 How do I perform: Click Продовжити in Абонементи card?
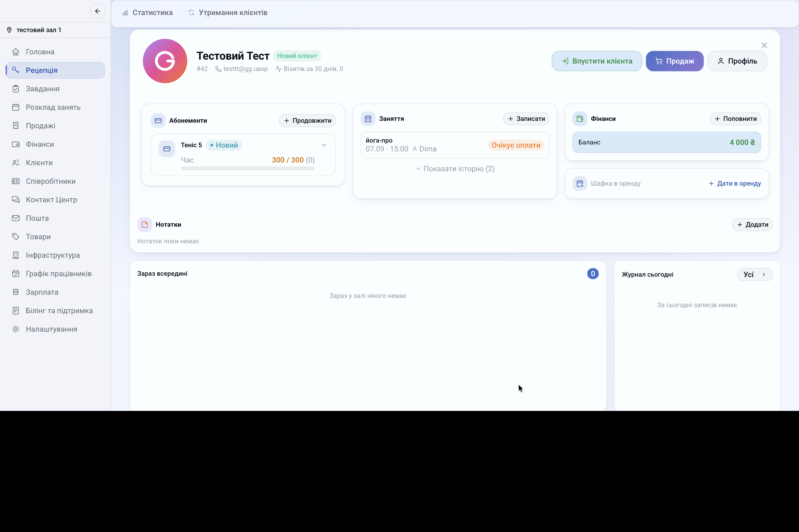pos(307,121)
